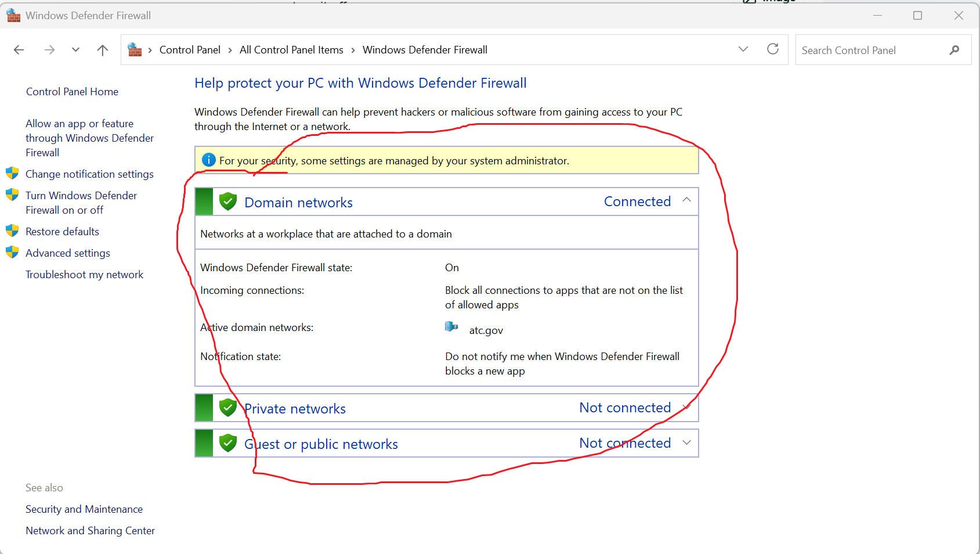The image size is (980, 554).
Task: Open Advanced settings
Action: tap(68, 253)
